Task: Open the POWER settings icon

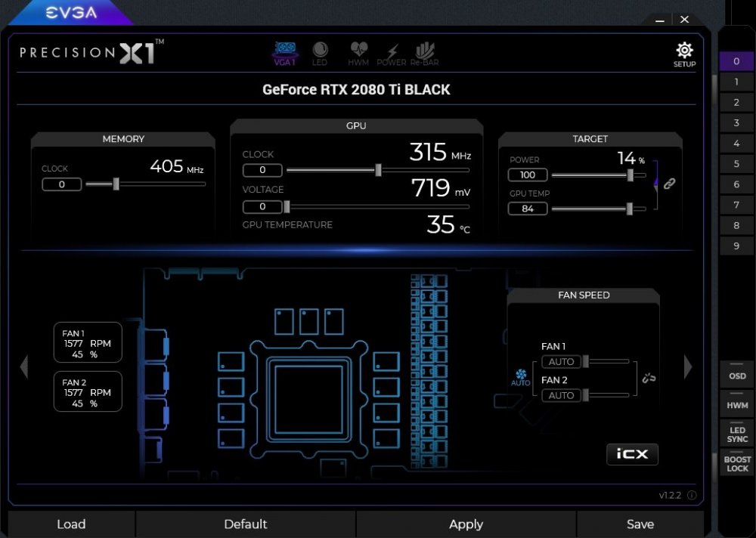Action: 392,51
